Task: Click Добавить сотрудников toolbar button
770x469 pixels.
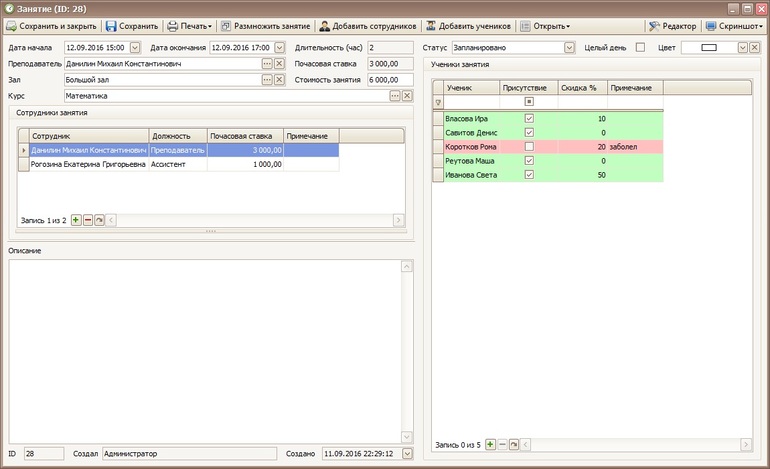Action: [368, 26]
